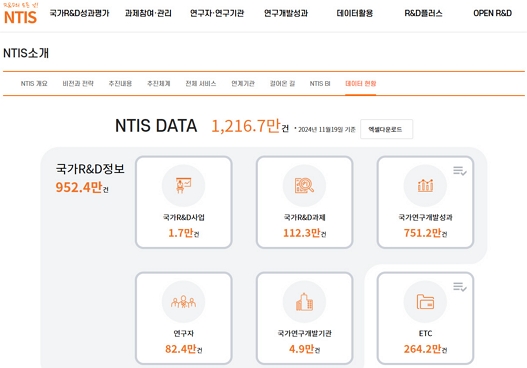The height and width of the screenshot is (368, 527).
Task: Click the NTIS logo
Action: coord(21,14)
